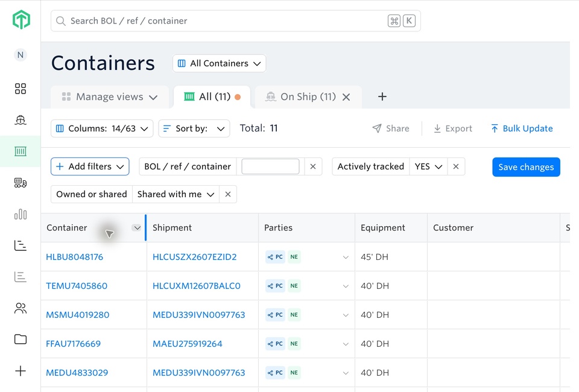Open the Actively tracked YES dropdown

[x=428, y=166]
